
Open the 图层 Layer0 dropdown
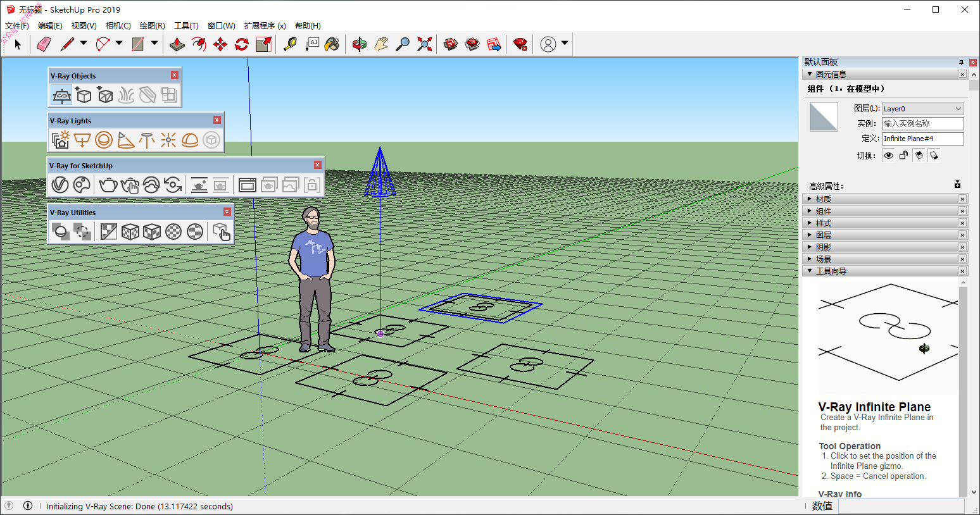(923, 109)
